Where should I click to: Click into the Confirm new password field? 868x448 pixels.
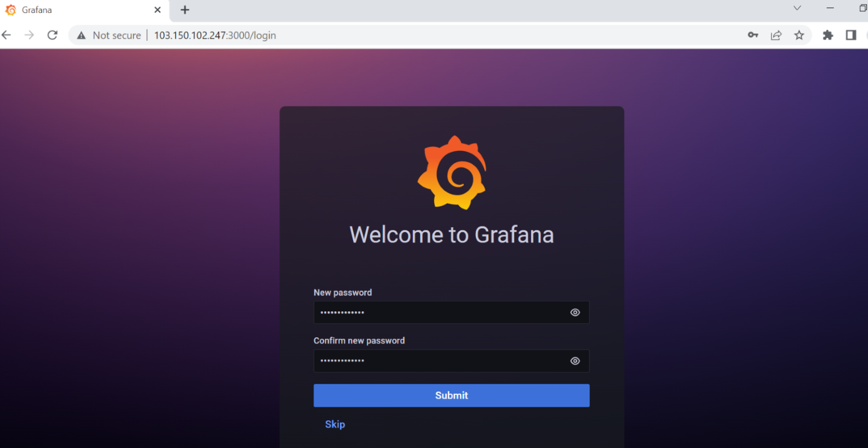pos(441,361)
